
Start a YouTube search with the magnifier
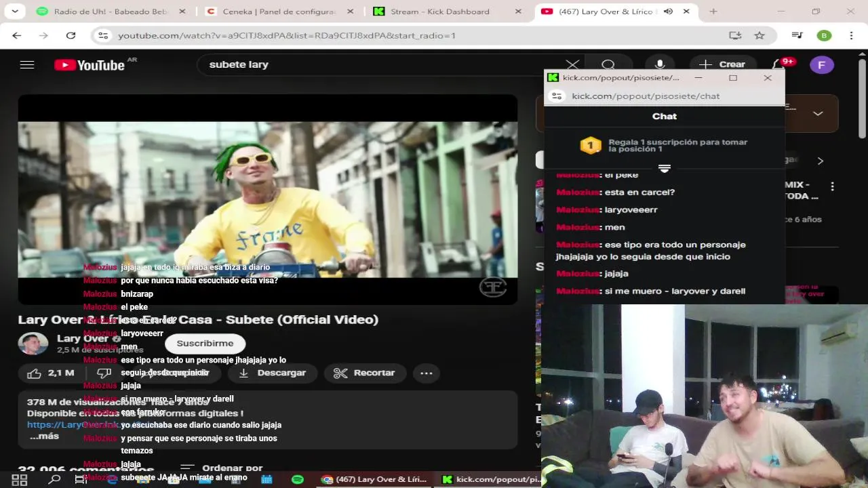[608, 65]
